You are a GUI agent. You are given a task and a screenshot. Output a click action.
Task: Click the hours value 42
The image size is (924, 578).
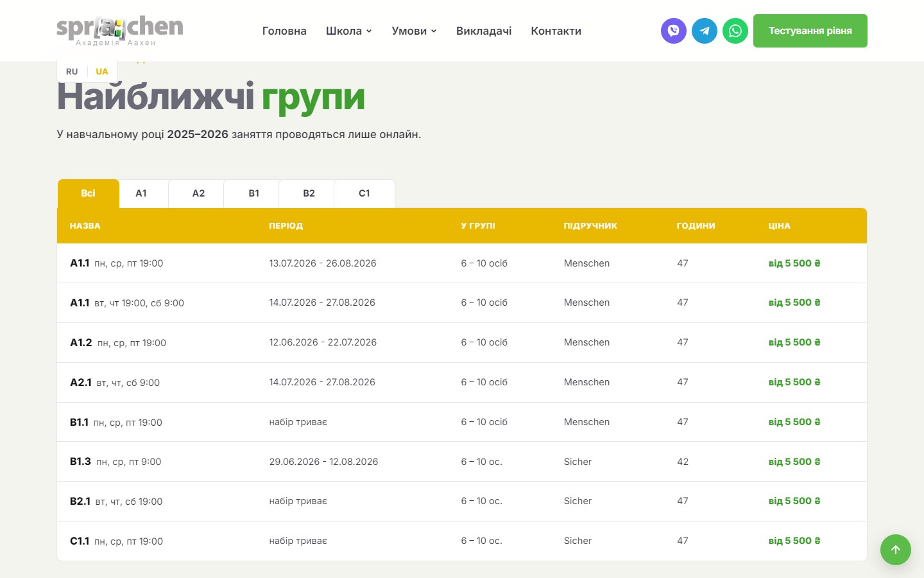(683, 462)
